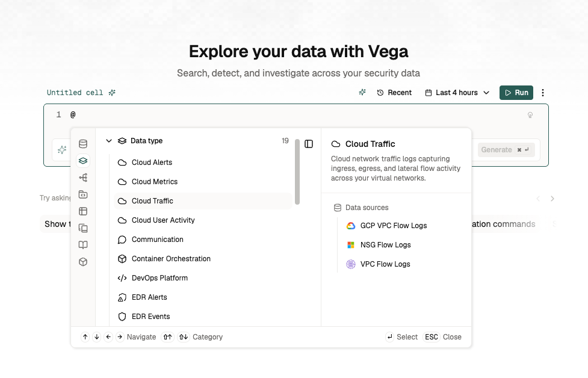588x378 pixels.
Task: Click the EDR Events shield icon
Action: click(x=122, y=317)
